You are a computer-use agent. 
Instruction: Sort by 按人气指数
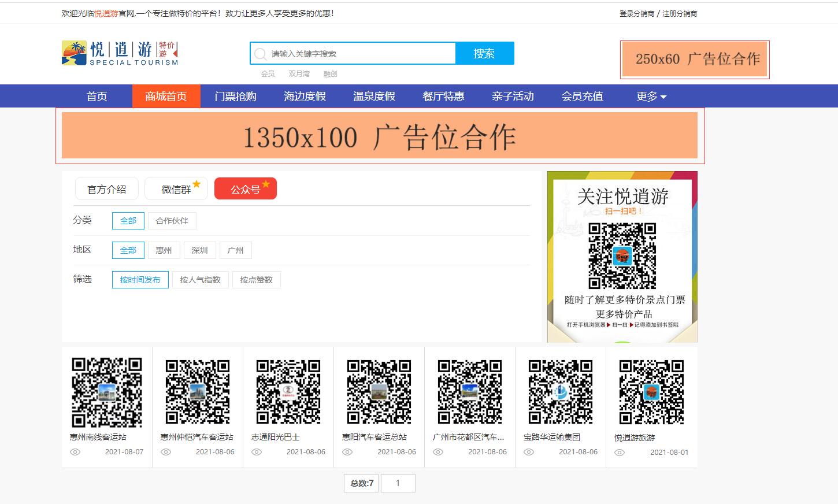click(x=200, y=280)
